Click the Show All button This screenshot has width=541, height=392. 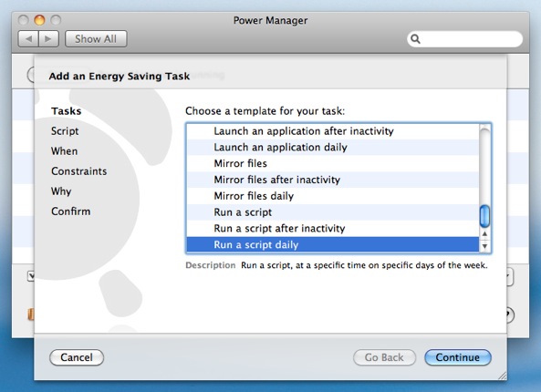click(x=96, y=39)
